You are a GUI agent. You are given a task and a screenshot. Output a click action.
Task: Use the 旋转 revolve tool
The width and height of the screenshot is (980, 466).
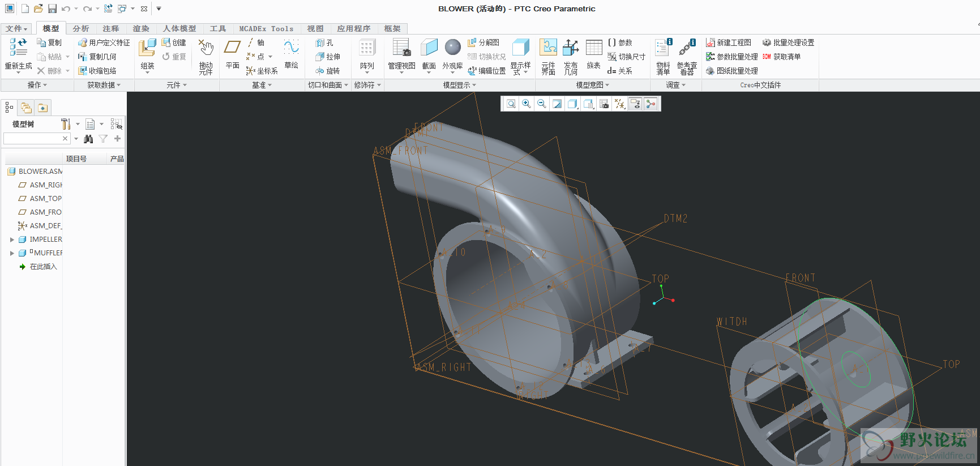(328, 71)
